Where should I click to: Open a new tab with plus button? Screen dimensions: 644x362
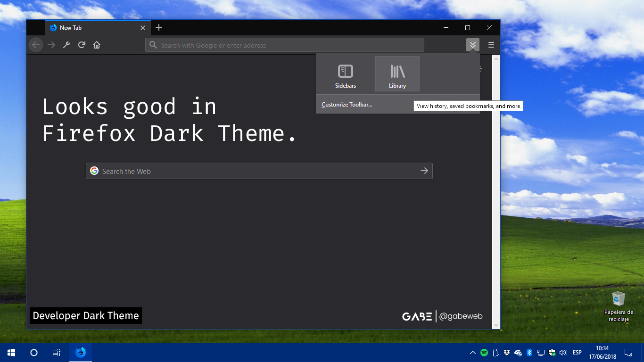tap(159, 28)
